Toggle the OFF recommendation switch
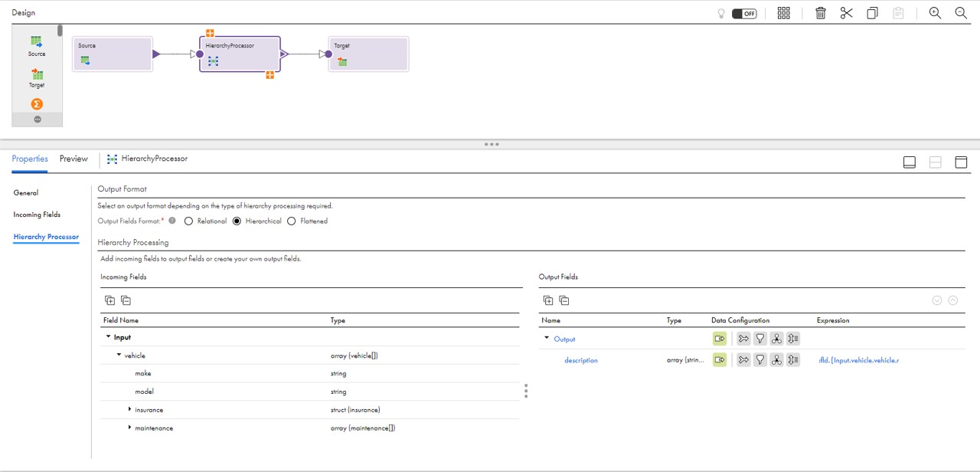Image resolution: width=980 pixels, height=472 pixels. [x=743, y=13]
